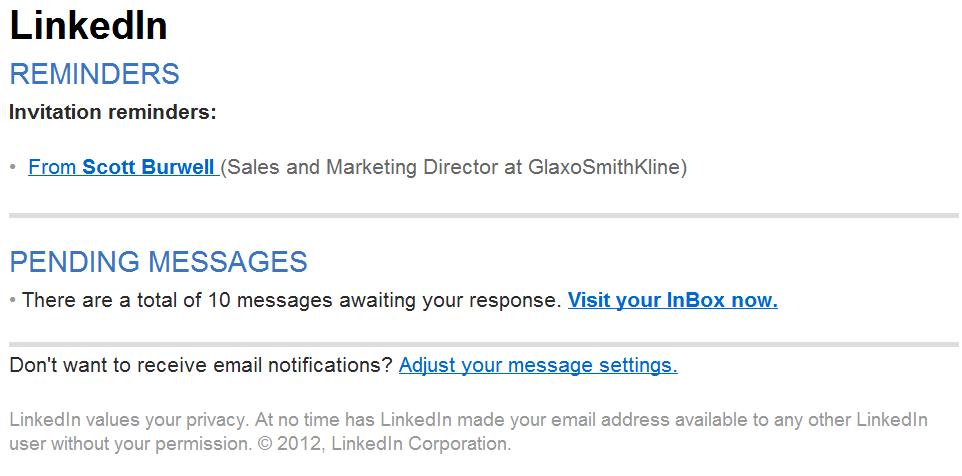Click the 'Invitation reminders:' label
962x476 pixels.
(112, 112)
